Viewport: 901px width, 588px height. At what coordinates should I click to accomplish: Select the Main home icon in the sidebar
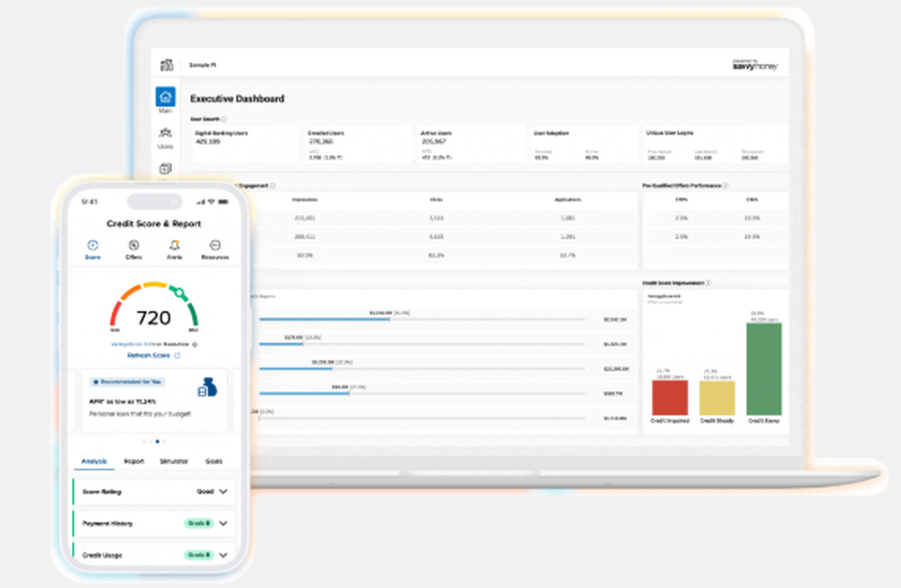coord(165,95)
